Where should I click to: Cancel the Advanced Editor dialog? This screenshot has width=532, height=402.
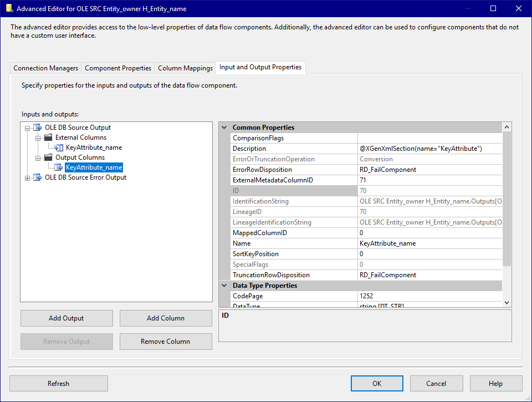(436, 383)
